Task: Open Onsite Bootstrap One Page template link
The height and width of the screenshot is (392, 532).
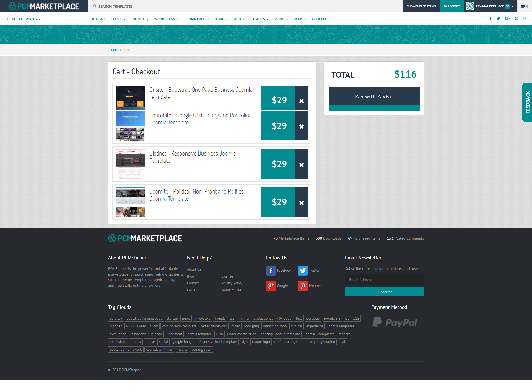Action: click(201, 93)
